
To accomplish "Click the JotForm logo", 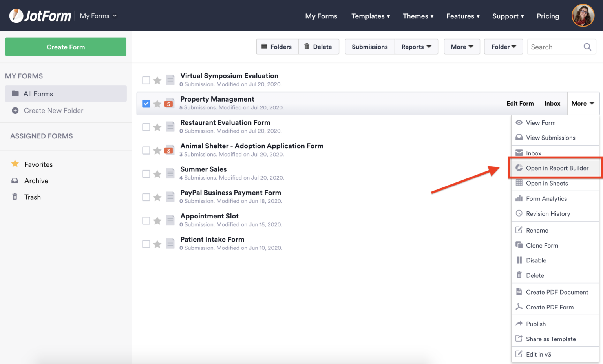I will 40,16.
